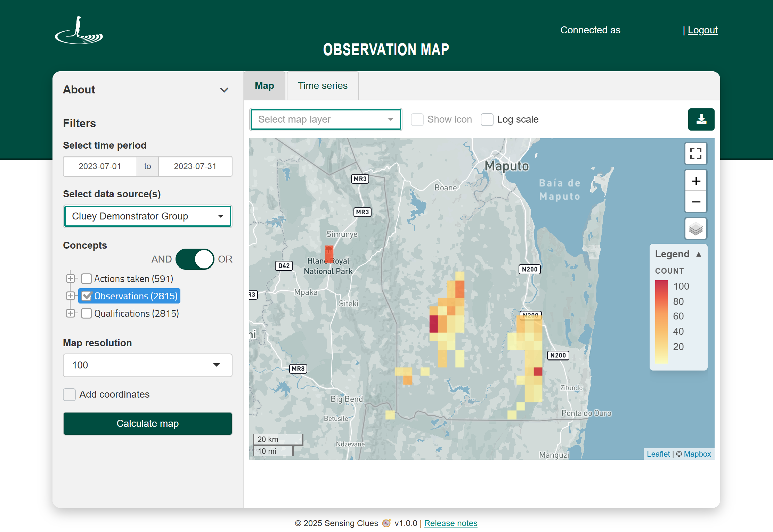Click the start date field 2023-07-01
This screenshot has width=773, height=532.
tap(100, 166)
